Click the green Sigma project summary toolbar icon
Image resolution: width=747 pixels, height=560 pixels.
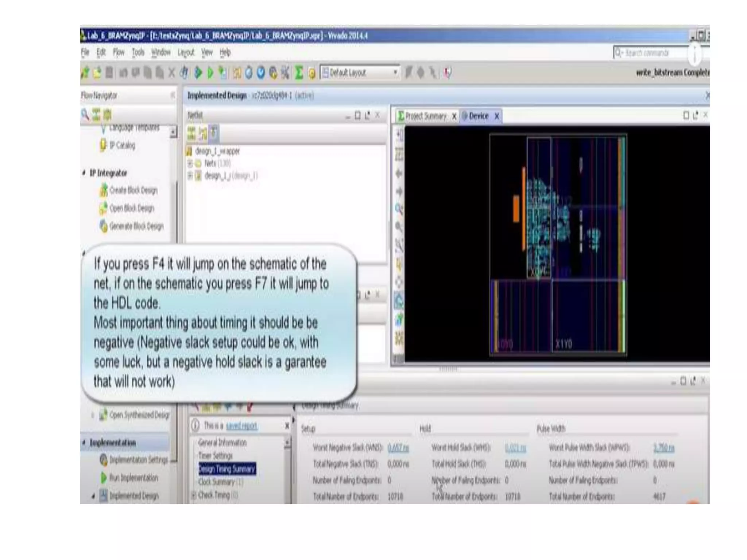[x=299, y=73]
